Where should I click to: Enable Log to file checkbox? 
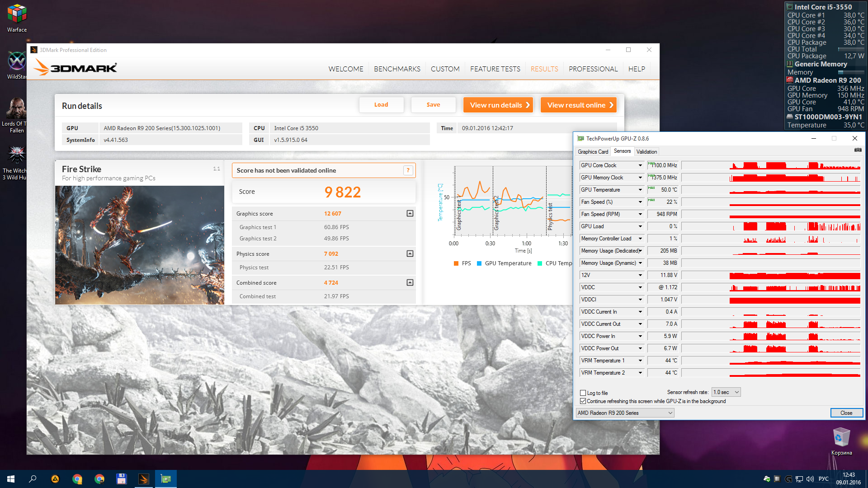583,393
